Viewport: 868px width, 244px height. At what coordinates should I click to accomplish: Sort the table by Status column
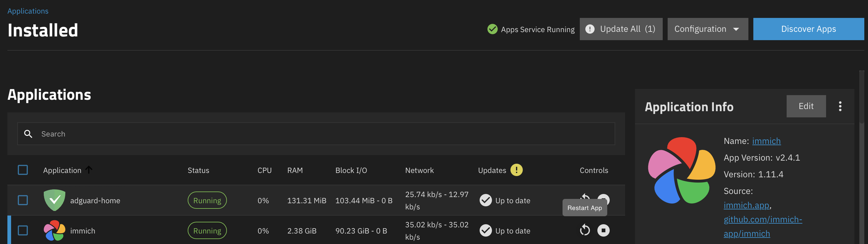click(x=198, y=170)
